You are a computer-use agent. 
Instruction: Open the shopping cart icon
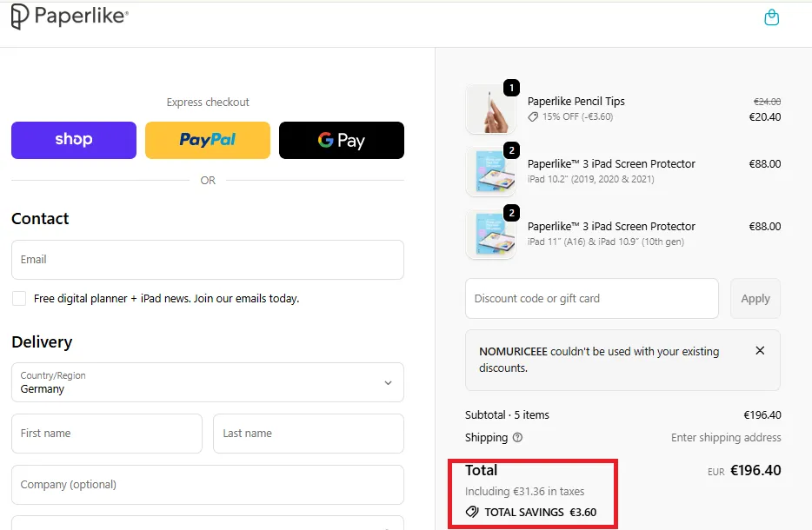pos(771,17)
